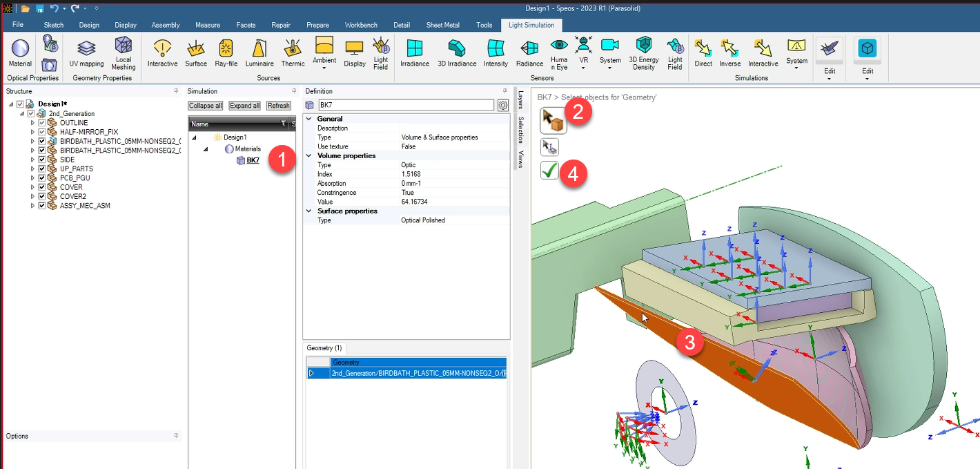Insert a Luminaire source
This screenshot has width=980, height=469.
tap(259, 53)
